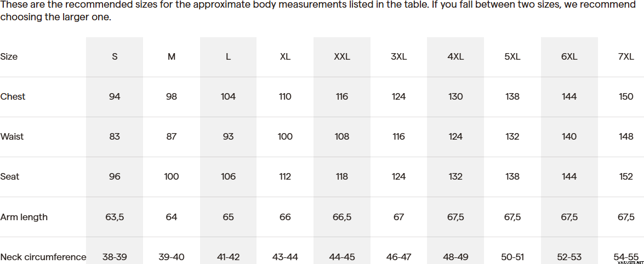The height and width of the screenshot is (264, 644).
Task: Click the Neck circumference row label
Action: pyautogui.click(x=43, y=257)
